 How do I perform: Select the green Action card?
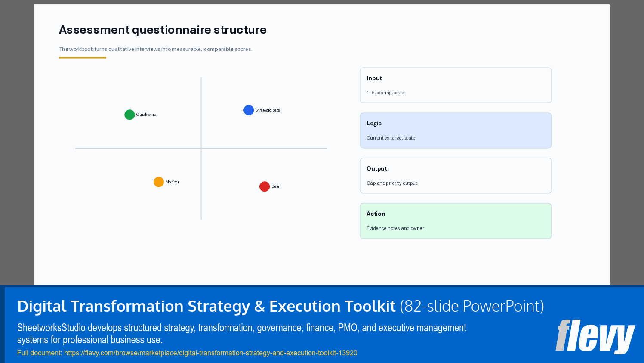(x=456, y=221)
